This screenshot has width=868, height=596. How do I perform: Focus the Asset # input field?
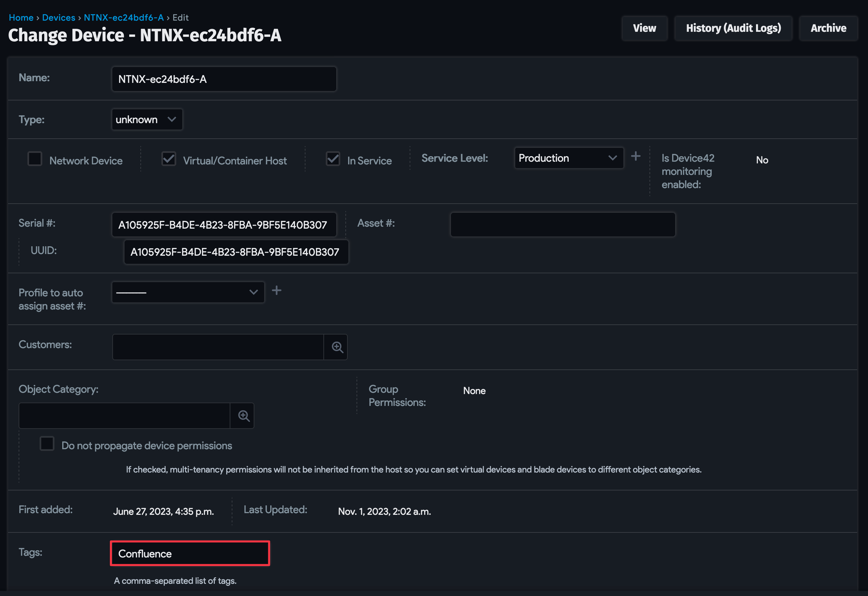point(563,225)
